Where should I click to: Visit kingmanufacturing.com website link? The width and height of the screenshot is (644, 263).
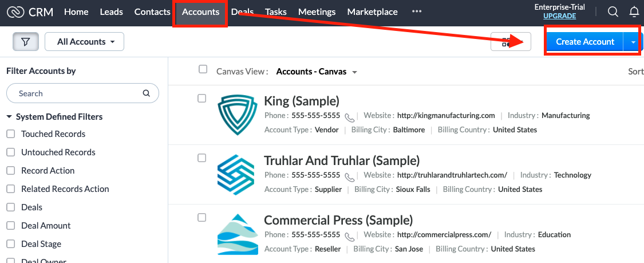(x=446, y=116)
